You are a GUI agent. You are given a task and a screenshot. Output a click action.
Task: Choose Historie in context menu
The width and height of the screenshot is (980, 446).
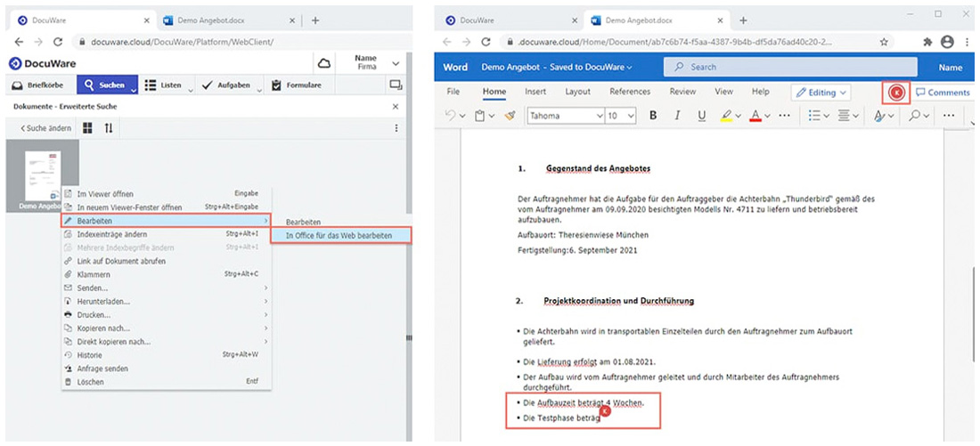(x=89, y=355)
